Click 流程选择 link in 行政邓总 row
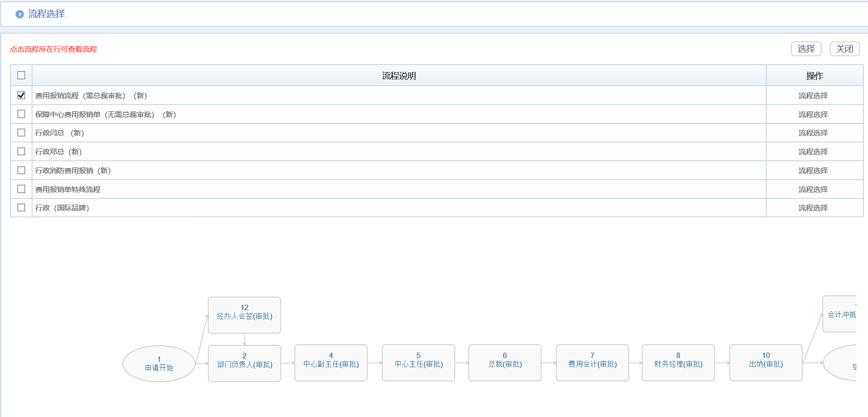 [x=813, y=152]
